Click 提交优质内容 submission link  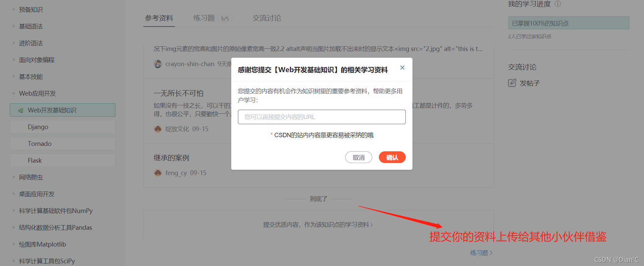point(318,225)
